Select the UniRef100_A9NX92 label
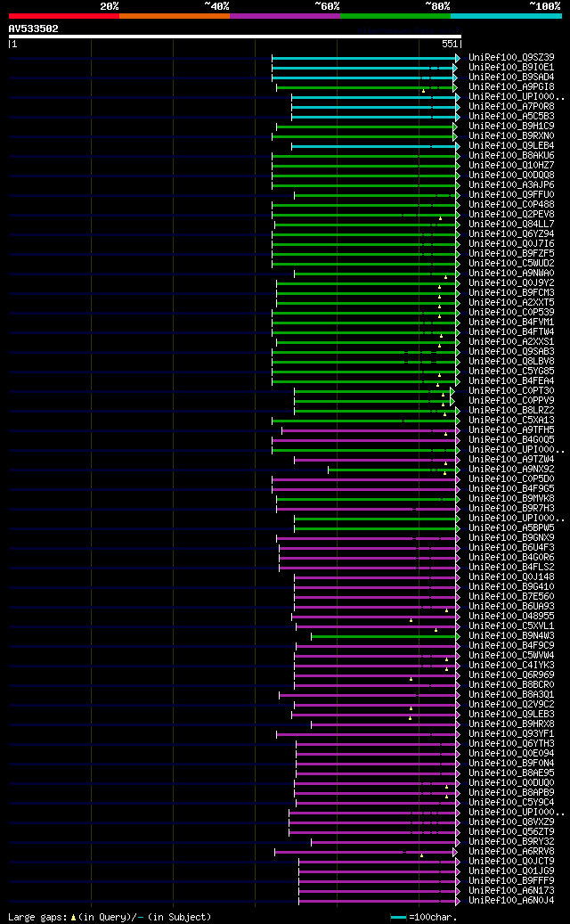Viewport: 570px width, 924px height. tap(511, 469)
